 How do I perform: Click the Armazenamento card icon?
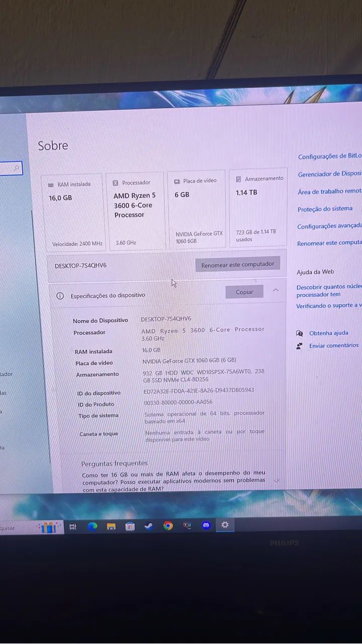239,179
